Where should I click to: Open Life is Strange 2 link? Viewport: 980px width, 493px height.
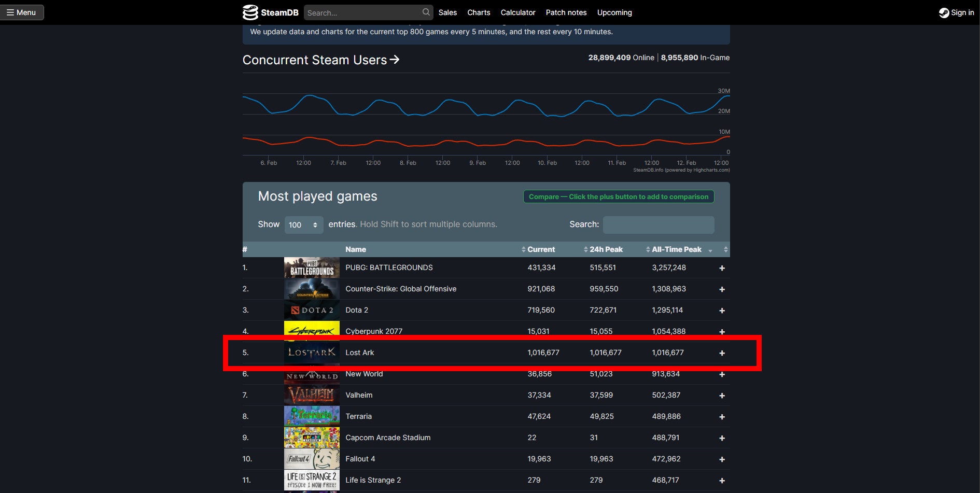tap(373, 480)
